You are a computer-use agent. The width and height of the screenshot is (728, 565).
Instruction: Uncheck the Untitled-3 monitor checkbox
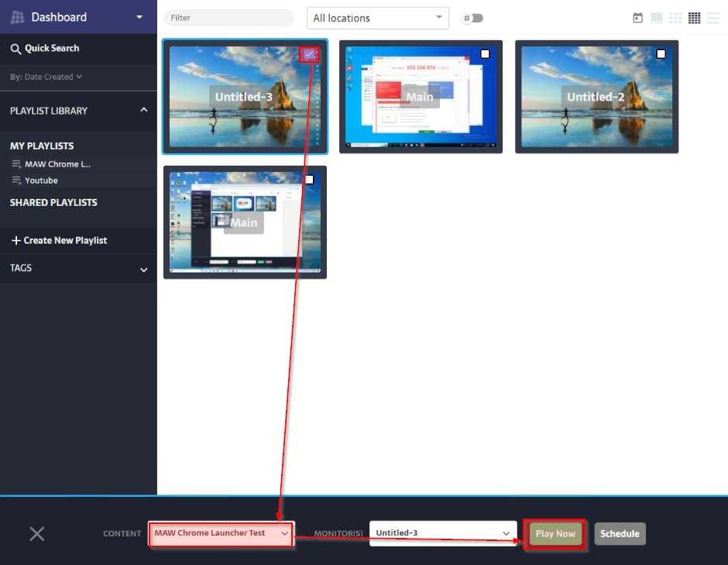[x=309, y=54]
